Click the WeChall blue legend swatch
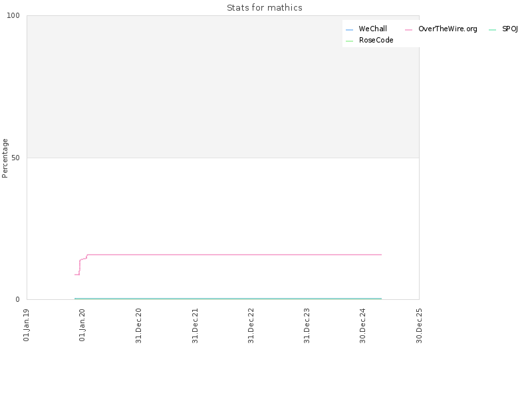 pos(349,30)
